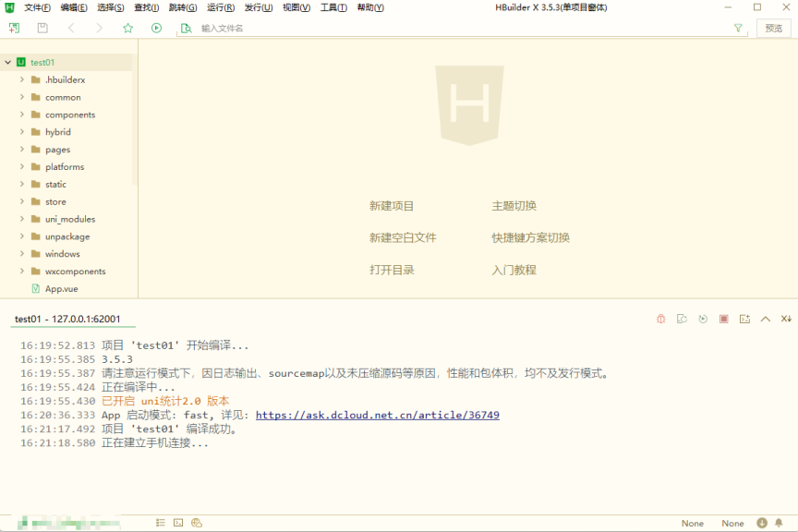This screenshot has height=532, width=798.
Task: Open the 发行(U) menu
Action: point(259,7)
